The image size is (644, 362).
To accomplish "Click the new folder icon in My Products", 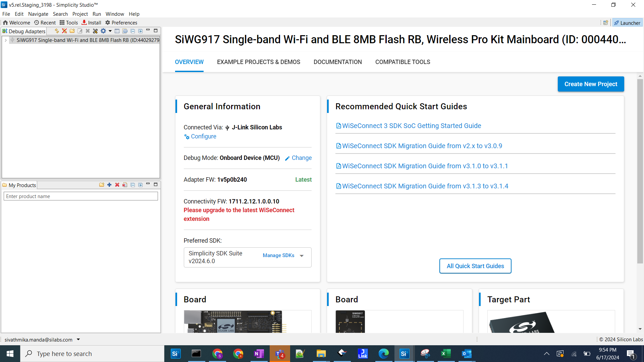I will point(102,185).
